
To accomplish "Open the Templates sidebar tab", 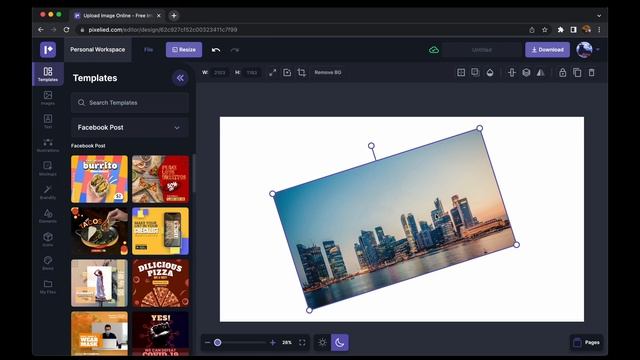I will point(48,74).
